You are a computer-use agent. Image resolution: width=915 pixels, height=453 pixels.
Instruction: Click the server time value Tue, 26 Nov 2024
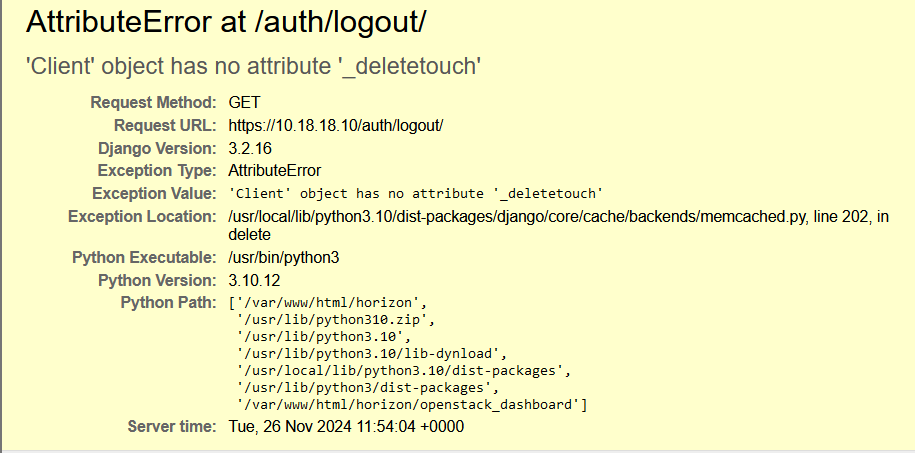coord(346,427)
